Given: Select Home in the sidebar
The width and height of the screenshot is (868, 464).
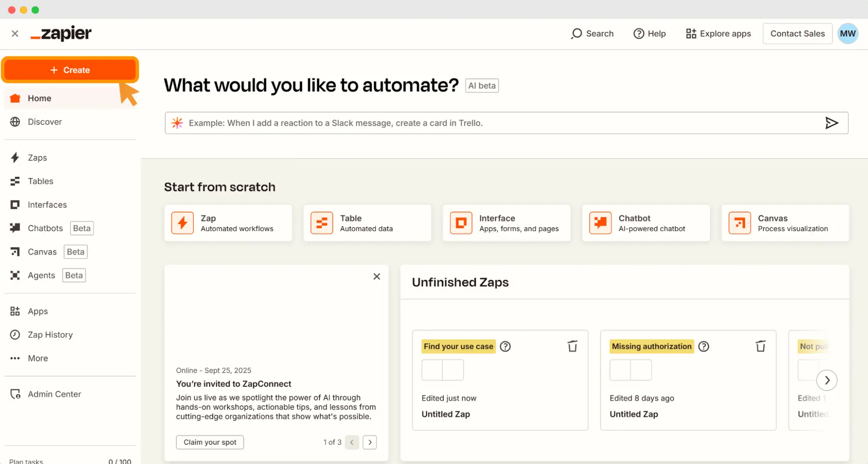Looking at the screenshot, I should [x=70, y=98].
